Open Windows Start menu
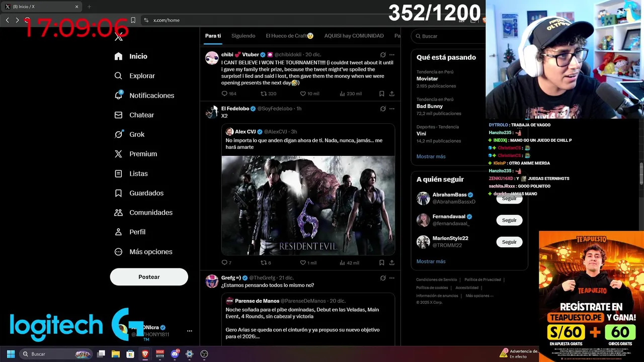This screenshot has height=362, width=644. 11,354
